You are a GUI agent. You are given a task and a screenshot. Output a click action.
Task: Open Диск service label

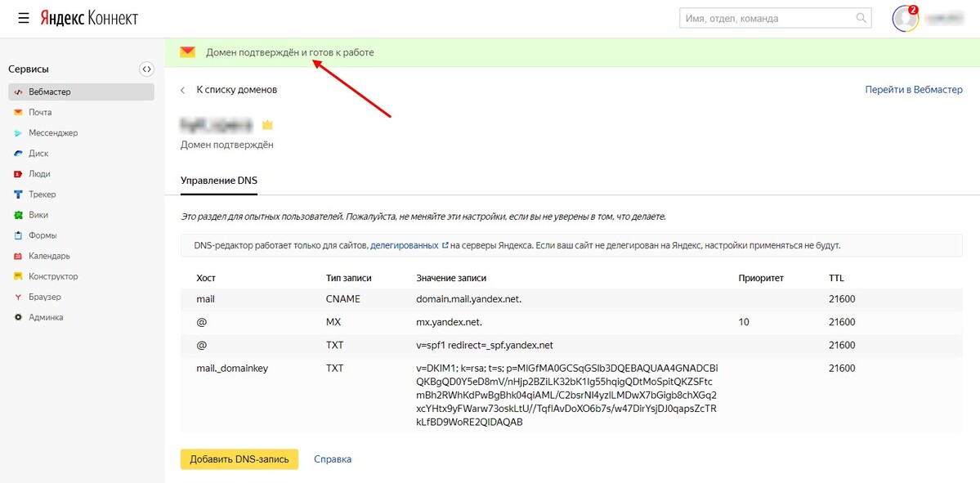click(x=38, y=154)
